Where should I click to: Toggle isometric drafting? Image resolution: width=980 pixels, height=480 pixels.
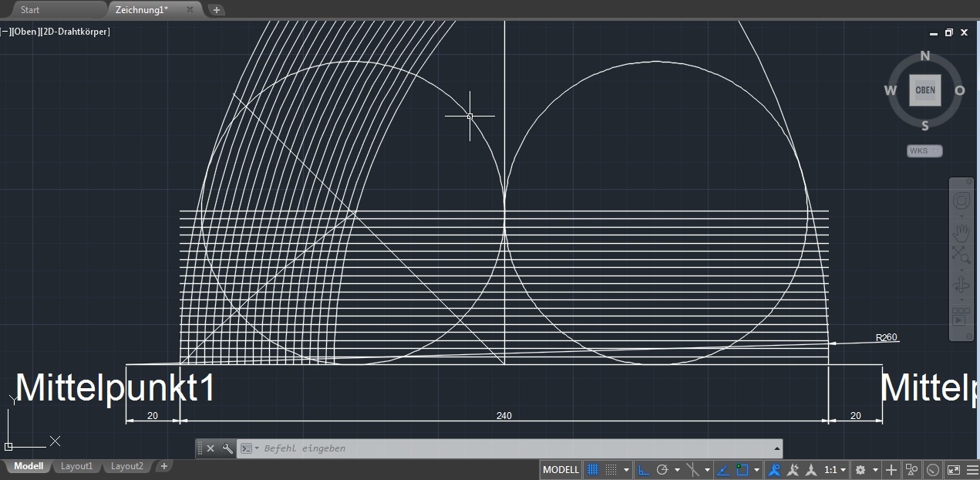tap(693, 469)
